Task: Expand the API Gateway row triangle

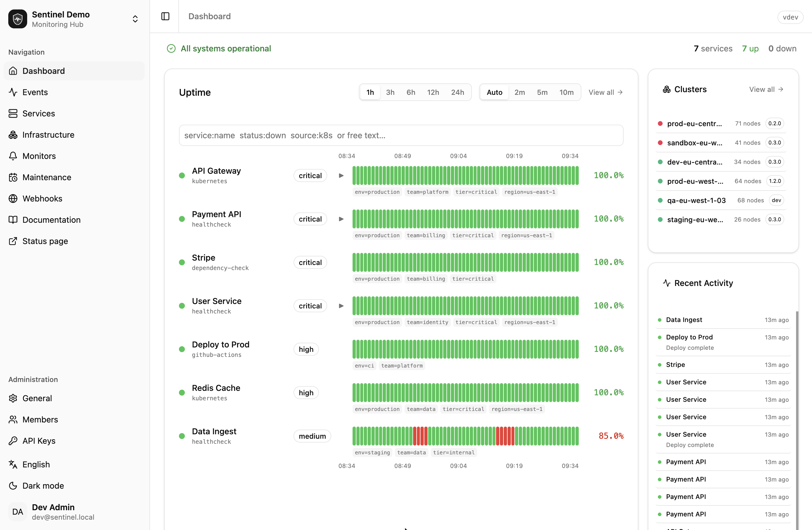Action: coord(341,175)
